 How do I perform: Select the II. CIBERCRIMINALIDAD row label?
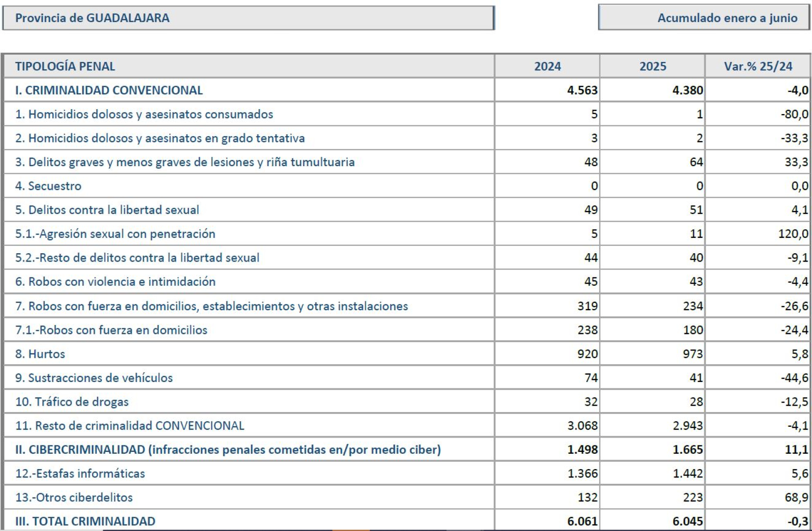pos(228,449)
